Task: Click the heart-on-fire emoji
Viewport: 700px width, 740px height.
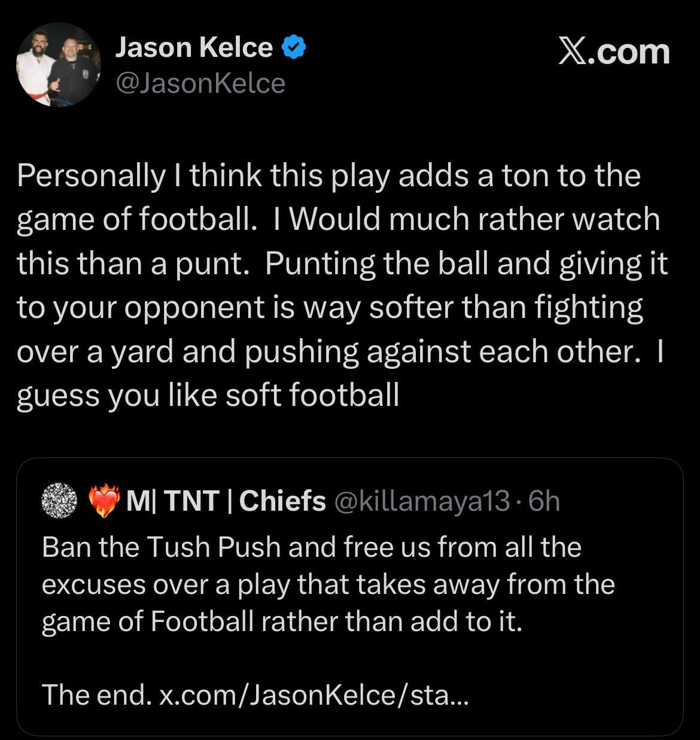Action: tap(104, 501)
